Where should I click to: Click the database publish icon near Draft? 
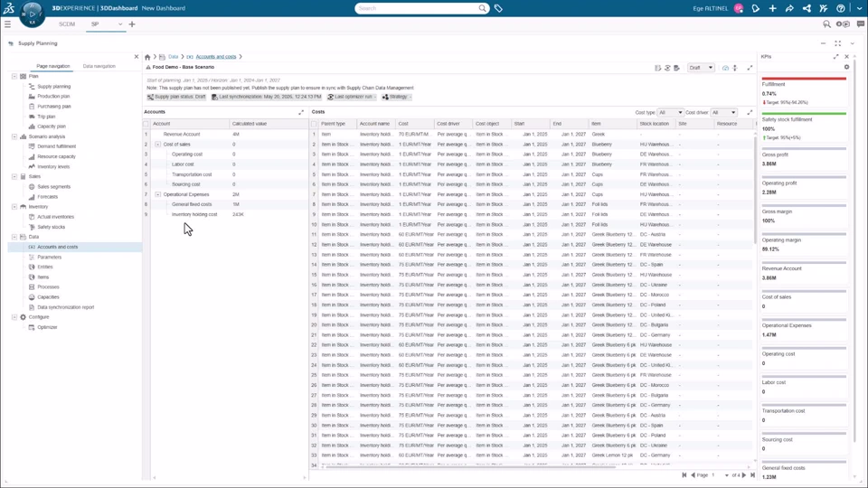tap(676, 68)
